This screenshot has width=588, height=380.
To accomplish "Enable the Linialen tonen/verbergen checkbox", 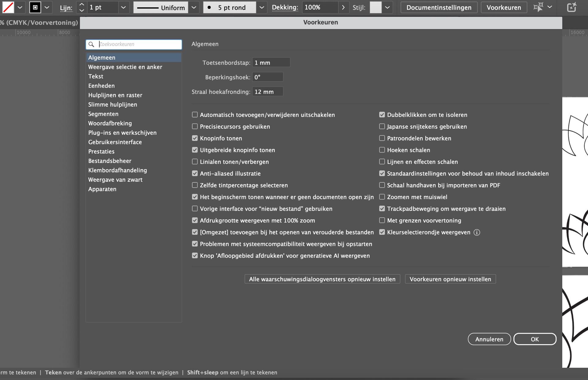I will click(195, 161).
